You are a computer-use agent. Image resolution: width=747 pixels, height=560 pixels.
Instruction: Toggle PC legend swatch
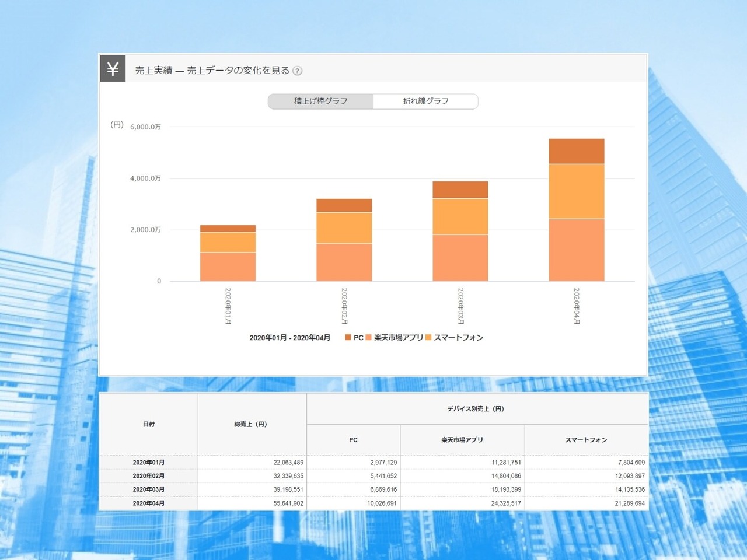[348, 337]
